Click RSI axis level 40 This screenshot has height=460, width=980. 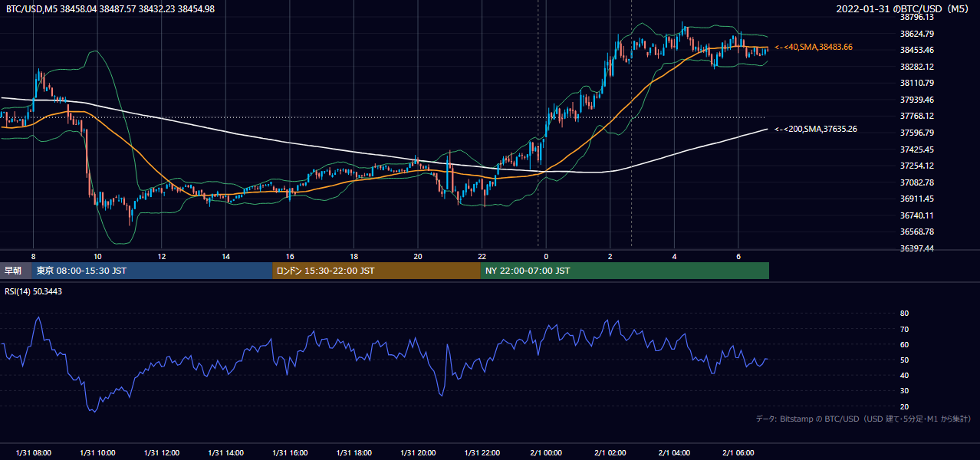[x=904, y=375]
